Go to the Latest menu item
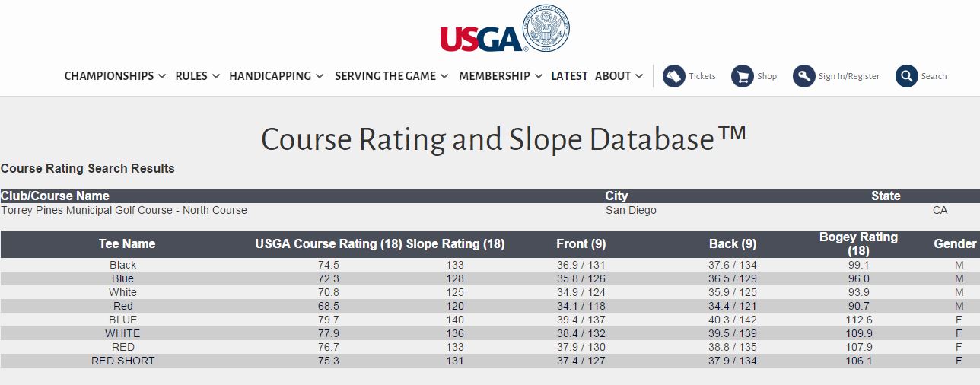This screenshot has width=980, height=385. (569, 76)
